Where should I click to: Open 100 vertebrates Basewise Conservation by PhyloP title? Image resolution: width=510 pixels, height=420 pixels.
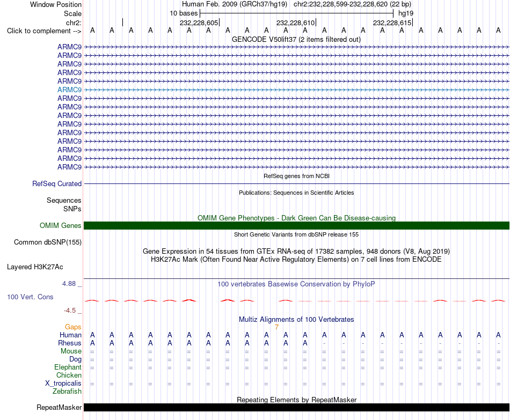pyautogui.click(x=296, y=284)
